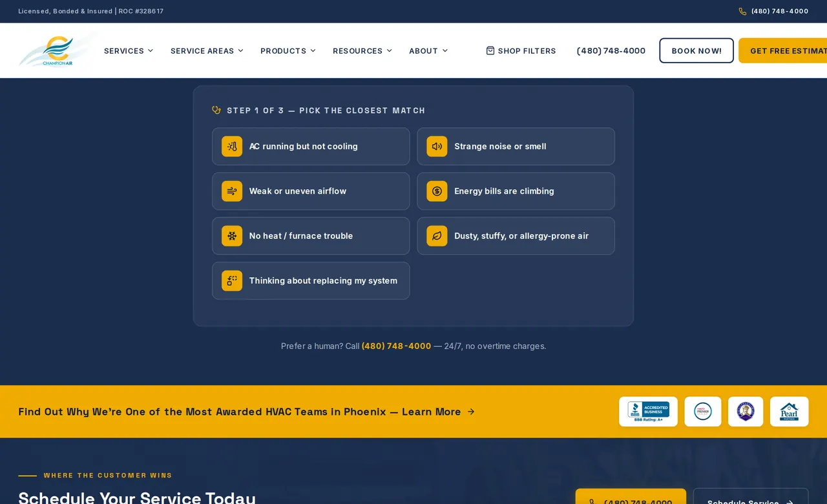
Task: Click the phone icon in top bar
Action: pyautogui.click(x=742, y=12)
